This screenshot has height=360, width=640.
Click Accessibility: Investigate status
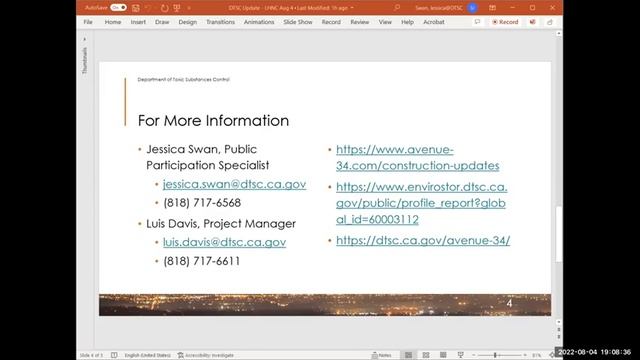[206, 356]
